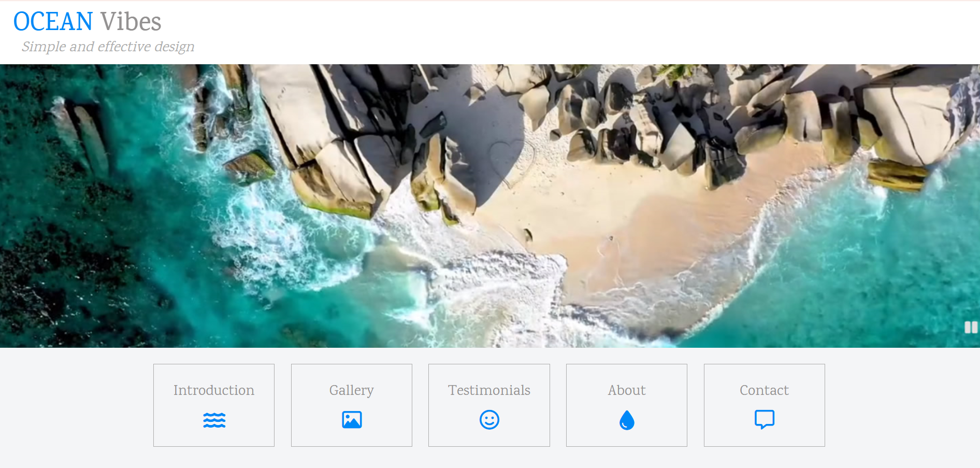Click the OCEAN Vibes site title

pyautogui.click(x=87, y=22)
